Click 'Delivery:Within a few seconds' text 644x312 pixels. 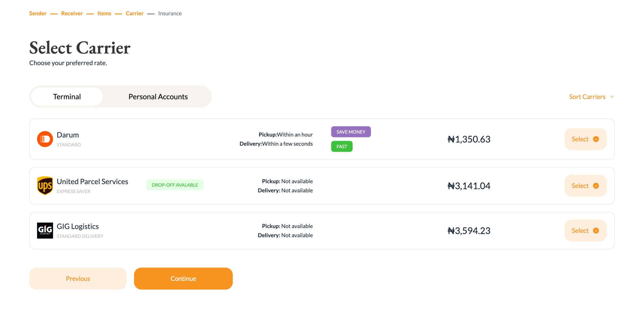click(x=276, y=144)
